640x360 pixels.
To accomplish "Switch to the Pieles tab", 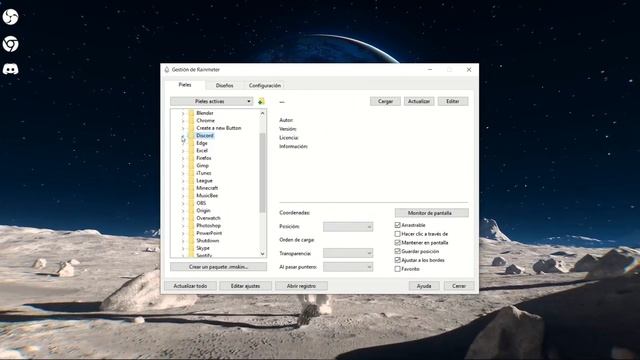I will click(x=185, y=85).
